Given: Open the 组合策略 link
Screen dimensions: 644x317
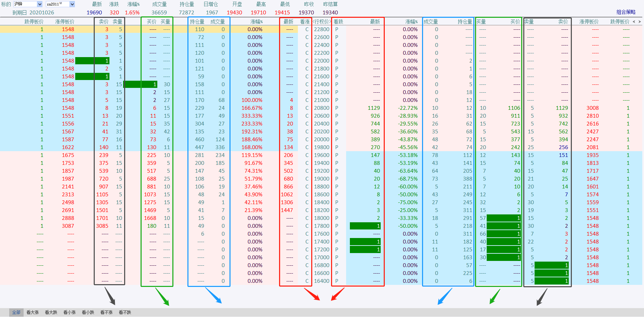Looking at the screenshot, I should 626,12.
